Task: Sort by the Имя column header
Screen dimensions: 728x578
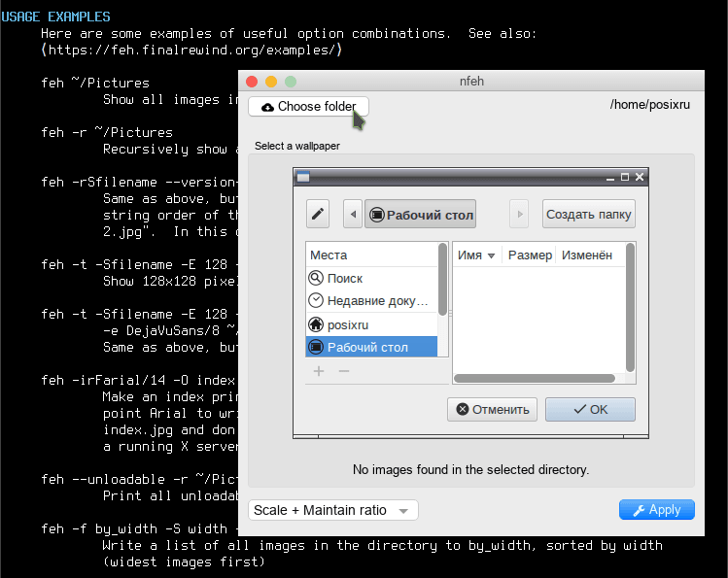Action: (477, 255)
